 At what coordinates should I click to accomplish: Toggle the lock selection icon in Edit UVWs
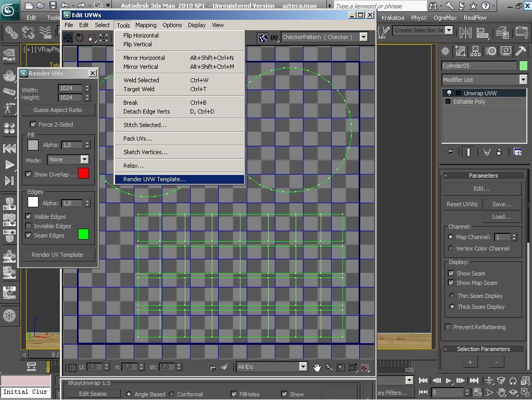[x=212, y=367]
